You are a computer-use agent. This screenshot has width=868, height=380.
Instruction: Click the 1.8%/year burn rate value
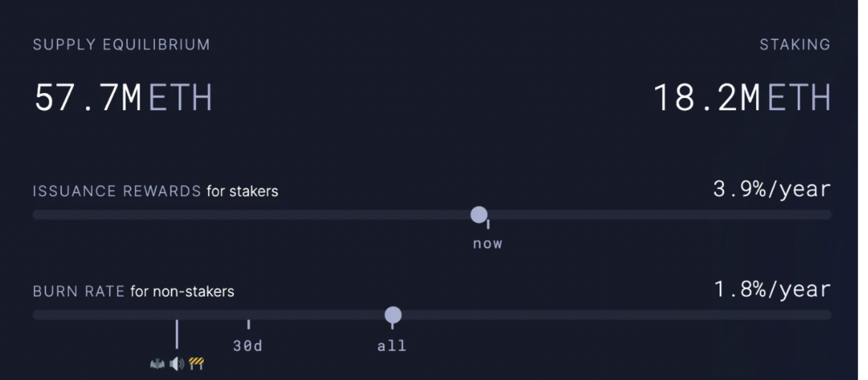pos(772,290)
